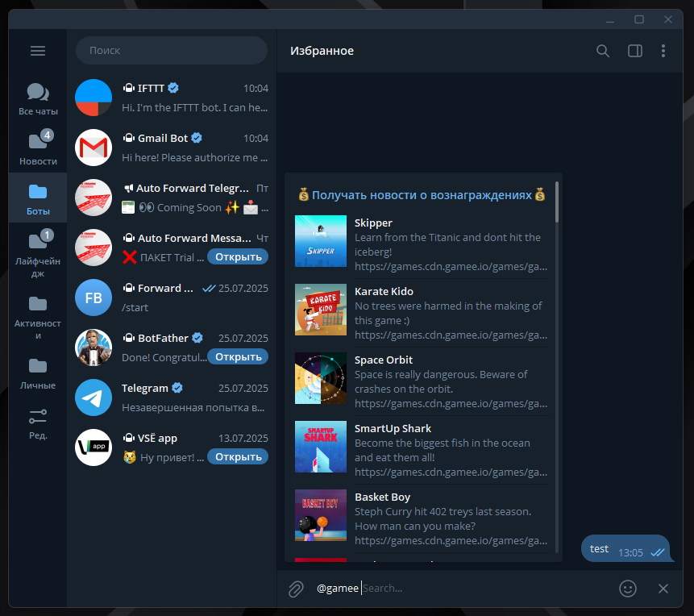Click the Basket Boy thumbnail image

click(x=321, y=515)
